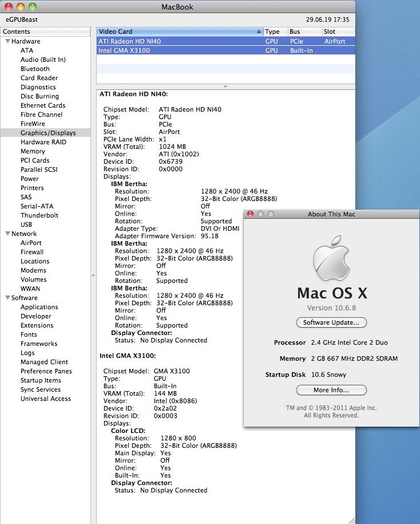This screenshot has width=420, height=524.
Task: Zoom the MacBook window with green button
Action: pyautogui.click(x=33, y=7)
